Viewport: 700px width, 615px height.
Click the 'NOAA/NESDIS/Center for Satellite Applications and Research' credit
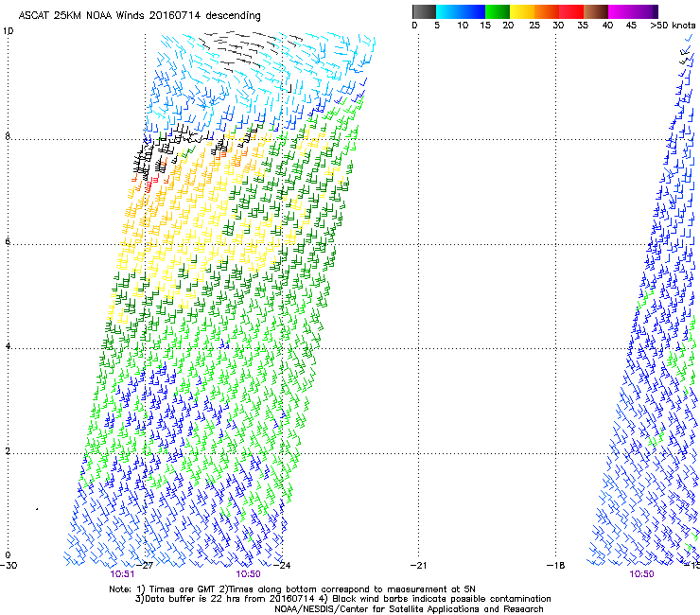(x=409, y=609)
